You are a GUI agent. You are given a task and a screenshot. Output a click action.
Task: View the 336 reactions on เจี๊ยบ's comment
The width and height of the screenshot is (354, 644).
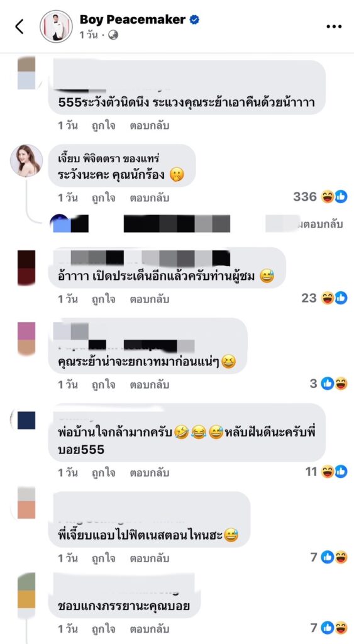320,197
